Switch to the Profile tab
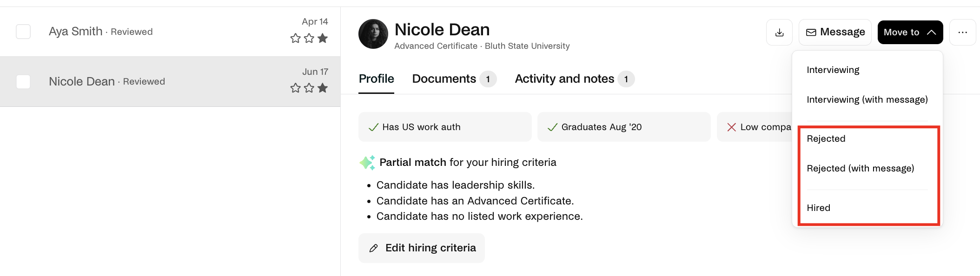The height and width of the screenshot is (276, 980). pos(376,79)
